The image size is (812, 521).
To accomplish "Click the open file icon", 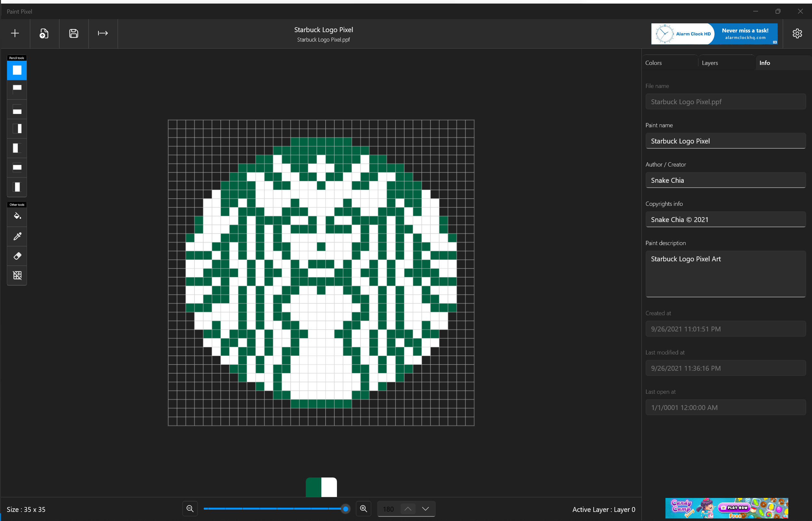I will [44, 33].
